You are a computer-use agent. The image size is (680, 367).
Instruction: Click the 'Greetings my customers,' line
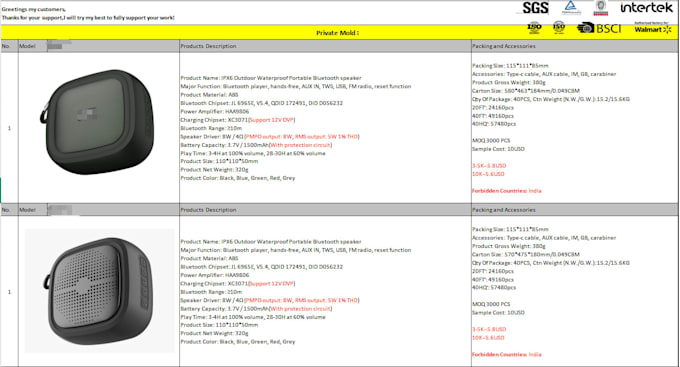[34, 9]
